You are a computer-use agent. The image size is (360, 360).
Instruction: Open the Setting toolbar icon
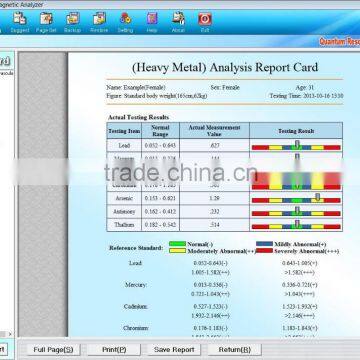(x=125, y=22)
